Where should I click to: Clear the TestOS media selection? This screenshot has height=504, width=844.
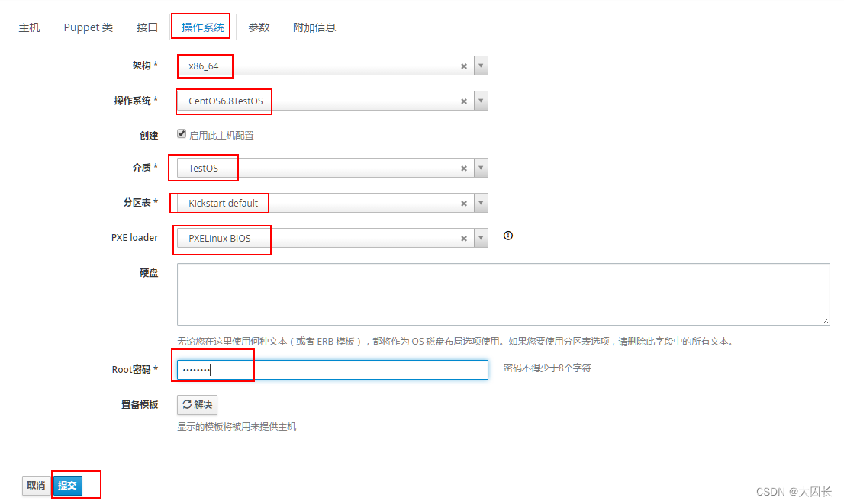tap(463, 169)
